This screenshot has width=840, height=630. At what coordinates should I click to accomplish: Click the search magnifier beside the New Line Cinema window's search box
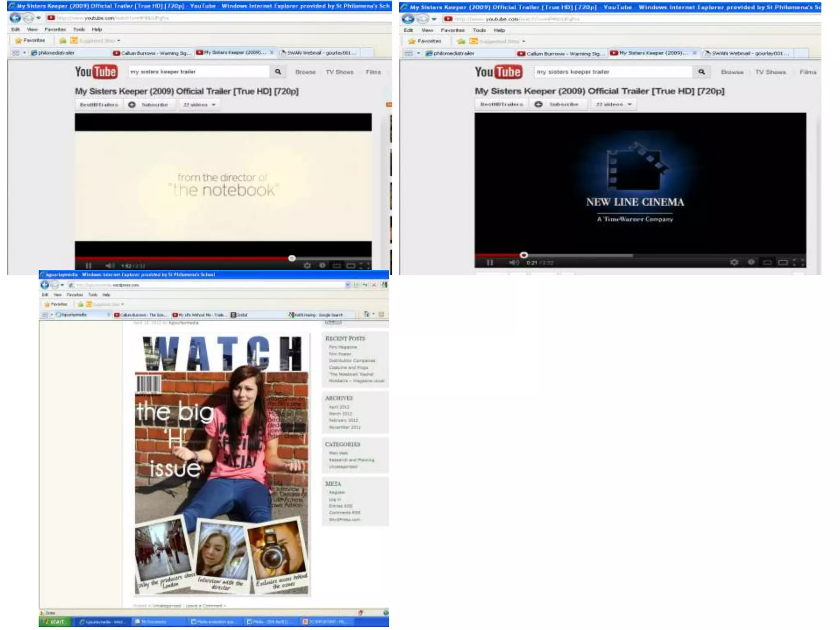coord(702,72)
